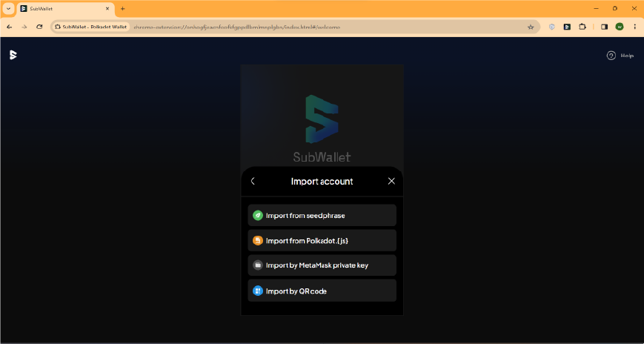Close the Import account dialog
The width and height of the screenshot is (644, 344).
[x=391, y=181]
